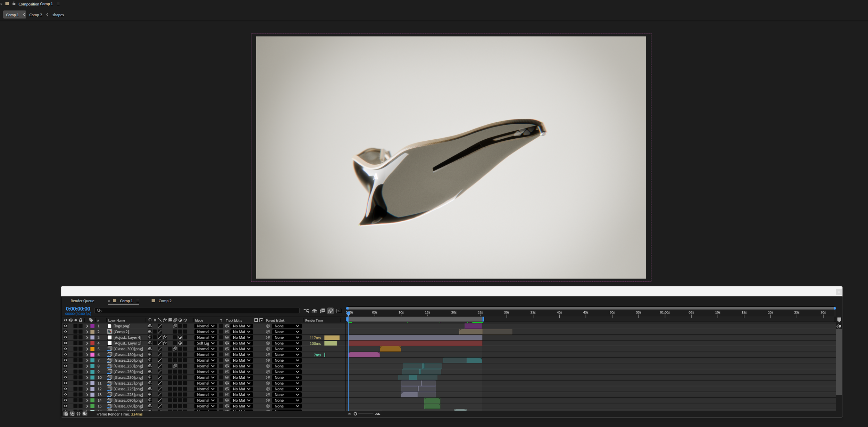Click the current time display 0:00:00:00

[78, 309]
